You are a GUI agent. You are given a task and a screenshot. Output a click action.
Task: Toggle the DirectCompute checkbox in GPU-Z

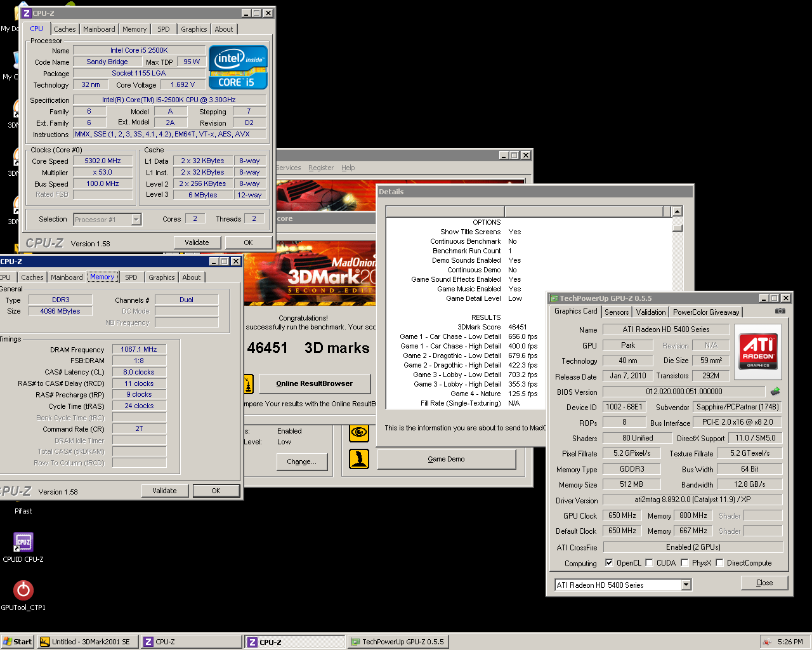pos(719,563)
